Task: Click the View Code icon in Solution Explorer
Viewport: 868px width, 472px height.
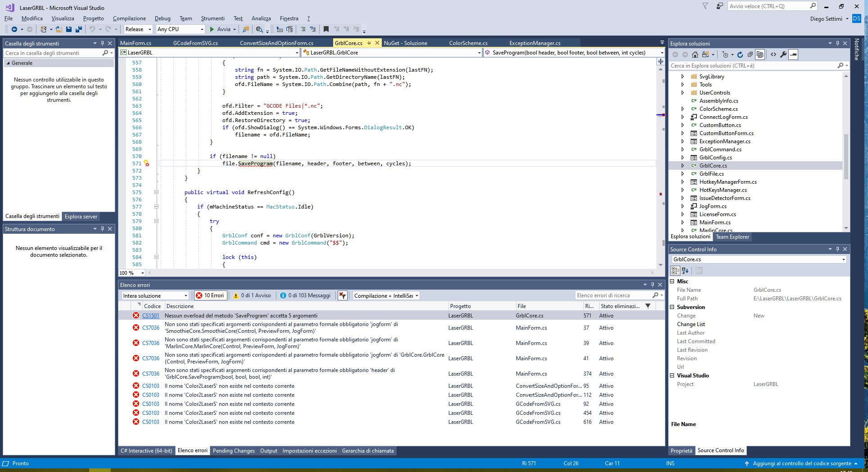Action: (x=773, y=54)
